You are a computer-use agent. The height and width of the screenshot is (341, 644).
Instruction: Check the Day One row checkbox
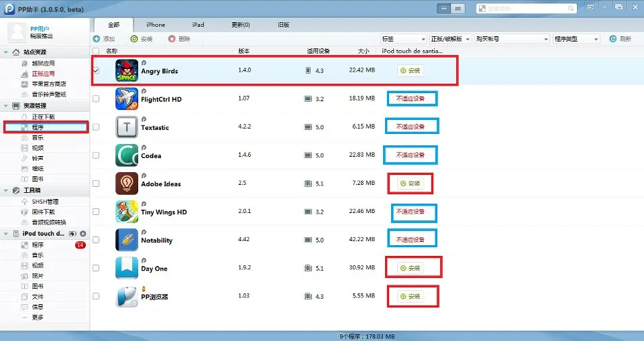(96, 268)
